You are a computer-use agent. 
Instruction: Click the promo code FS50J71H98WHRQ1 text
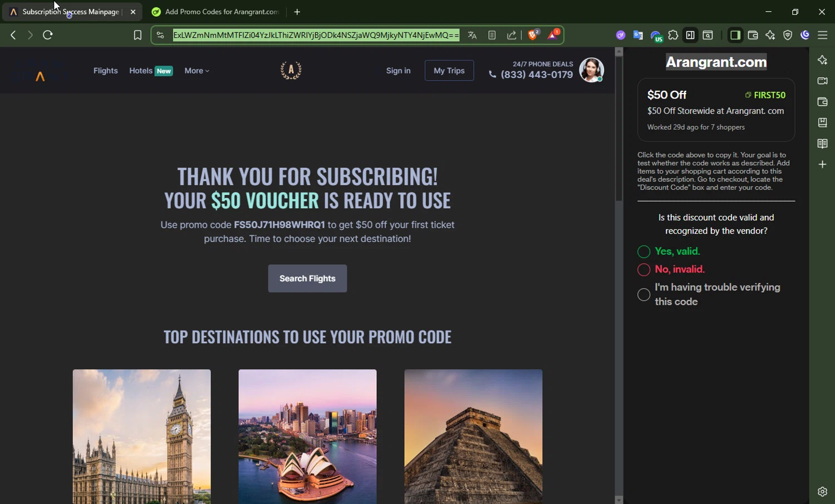(279, 225)
